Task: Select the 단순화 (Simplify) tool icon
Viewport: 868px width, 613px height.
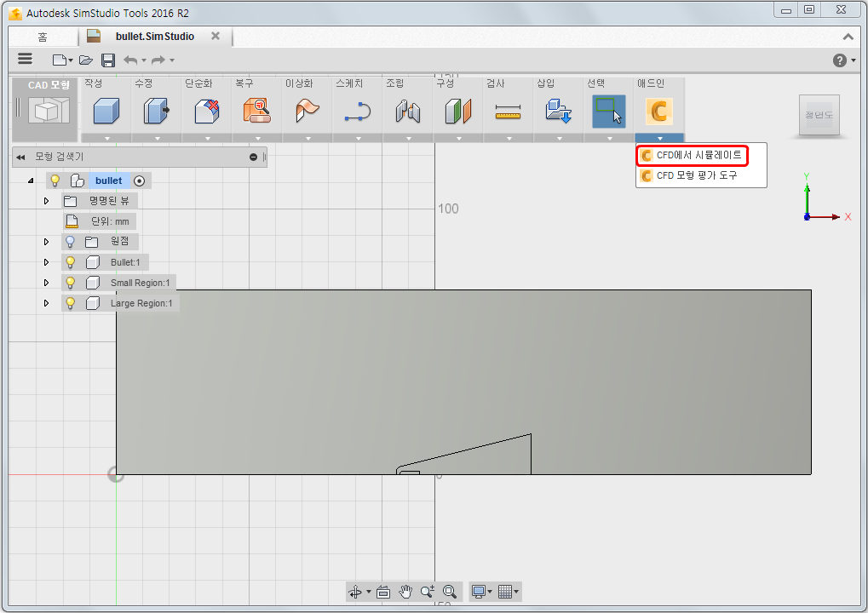Action: point(207,112)
